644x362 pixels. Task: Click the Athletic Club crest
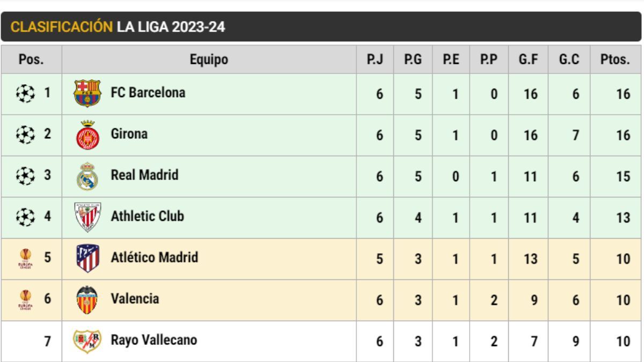[87, 217]
